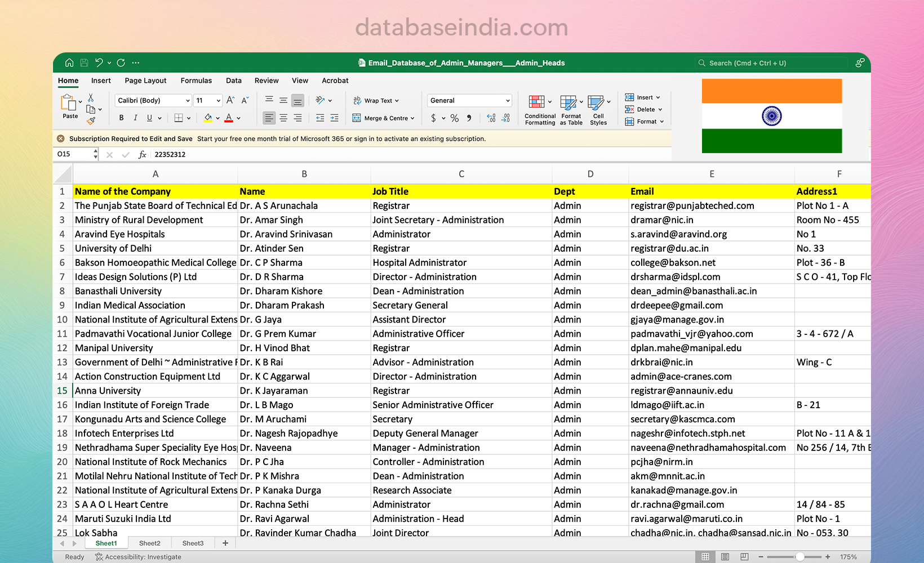Click the Accounting currency dollar icon
924x563 pixels.
(x=433, y=118)
